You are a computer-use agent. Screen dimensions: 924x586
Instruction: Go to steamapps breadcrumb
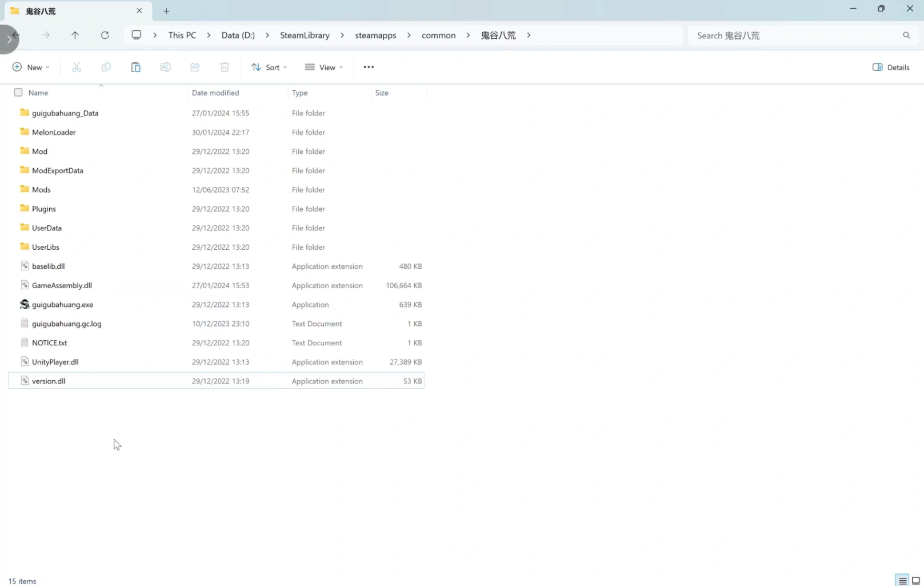click(375, 35)
